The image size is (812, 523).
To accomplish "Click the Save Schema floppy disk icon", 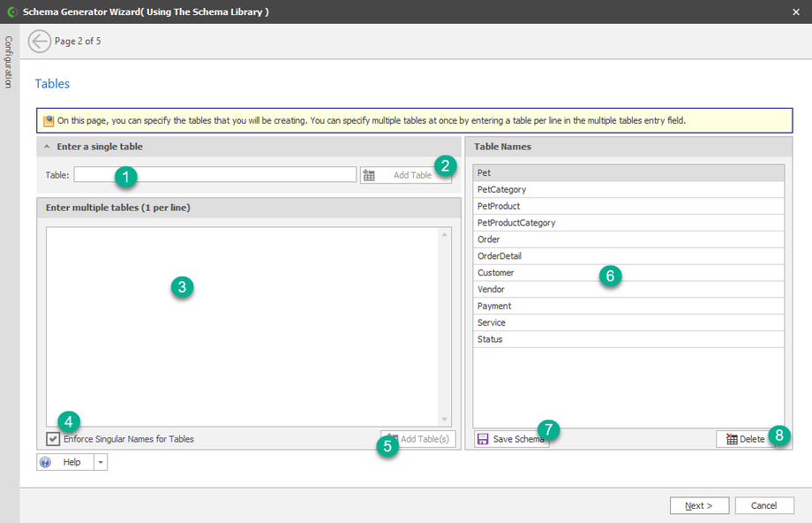I will [483, 439].
